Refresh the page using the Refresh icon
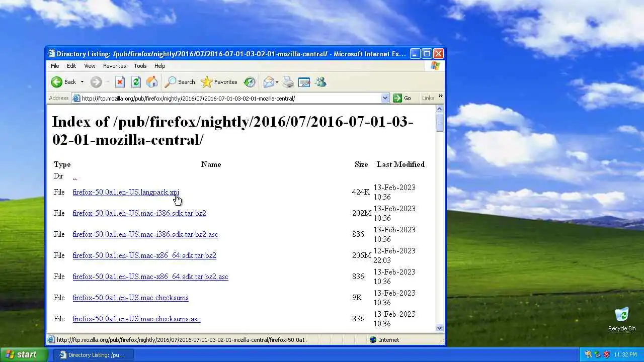The height and width of the screenshot is (362, 644). pyautogui.click(x=136, y=82)
